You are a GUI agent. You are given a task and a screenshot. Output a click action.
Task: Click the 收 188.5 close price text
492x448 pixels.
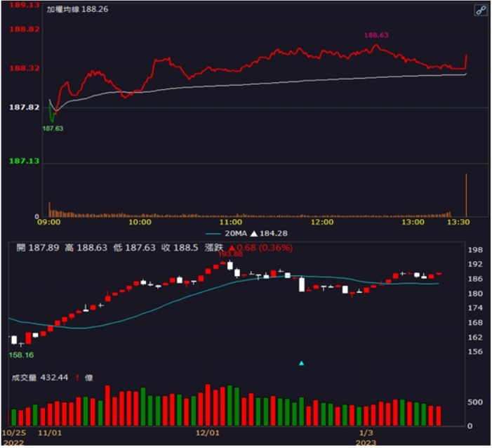pos(180,248)
